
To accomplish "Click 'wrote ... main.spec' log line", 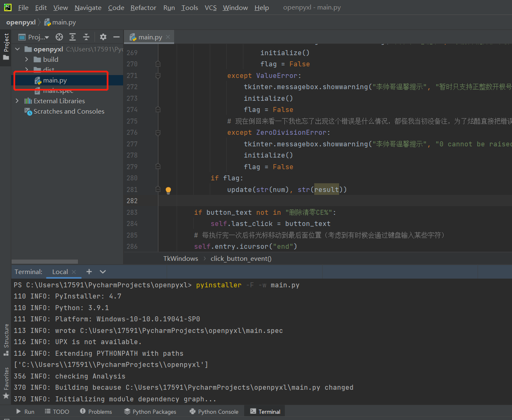I will (x=148, y=330).
